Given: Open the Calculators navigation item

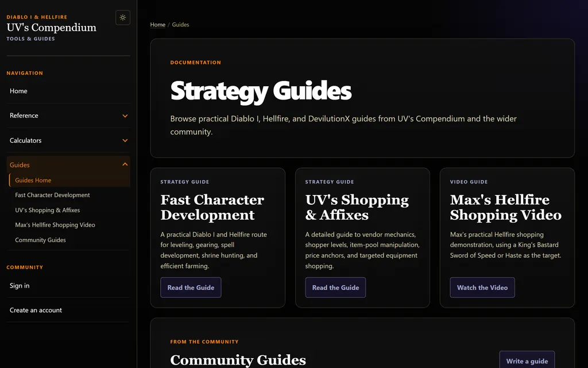Looking at the screenshot, I should 68,140.
